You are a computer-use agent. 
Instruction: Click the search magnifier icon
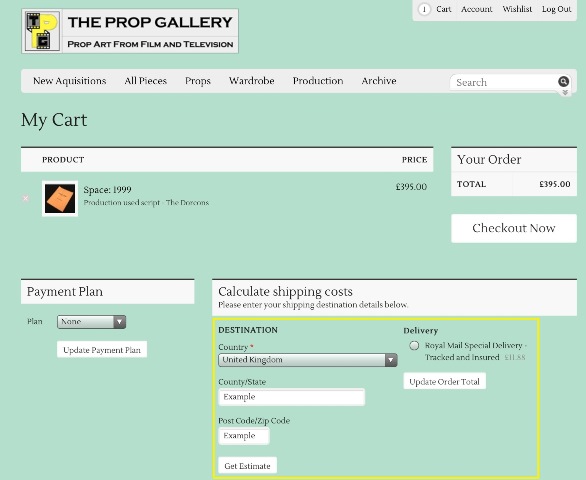click(x=563, y=81)
